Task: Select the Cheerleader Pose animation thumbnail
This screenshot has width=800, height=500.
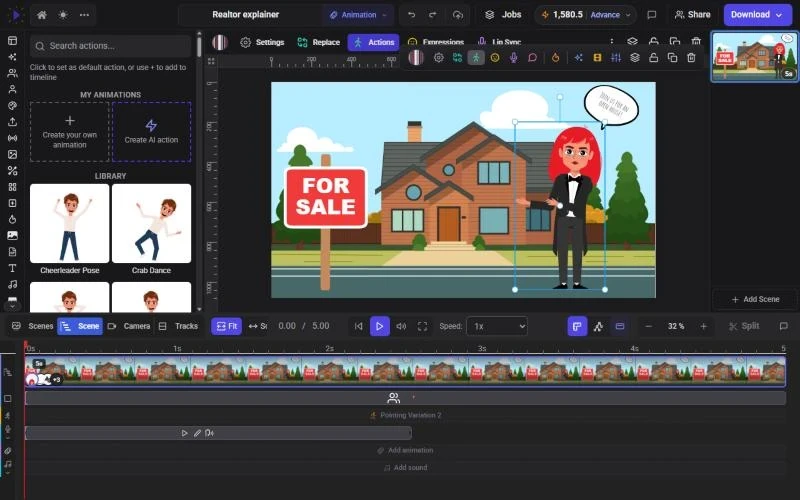Action: tap(69, 223)
